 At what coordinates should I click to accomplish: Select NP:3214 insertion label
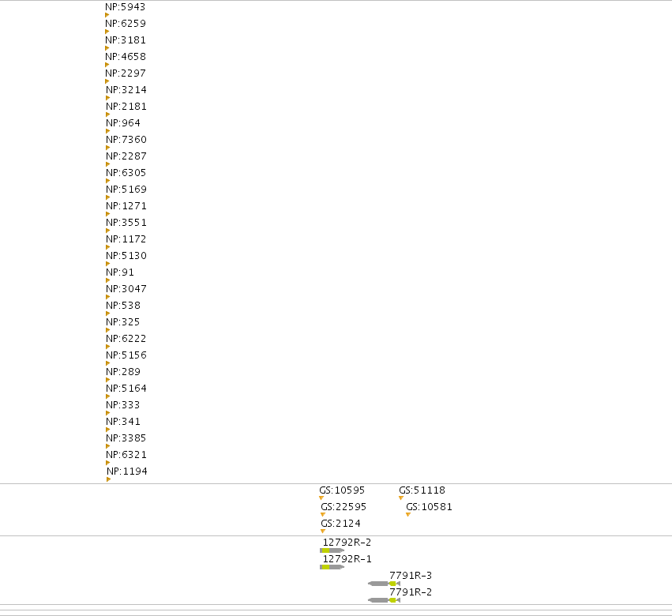pyautogui.click(x=126, y=90)
